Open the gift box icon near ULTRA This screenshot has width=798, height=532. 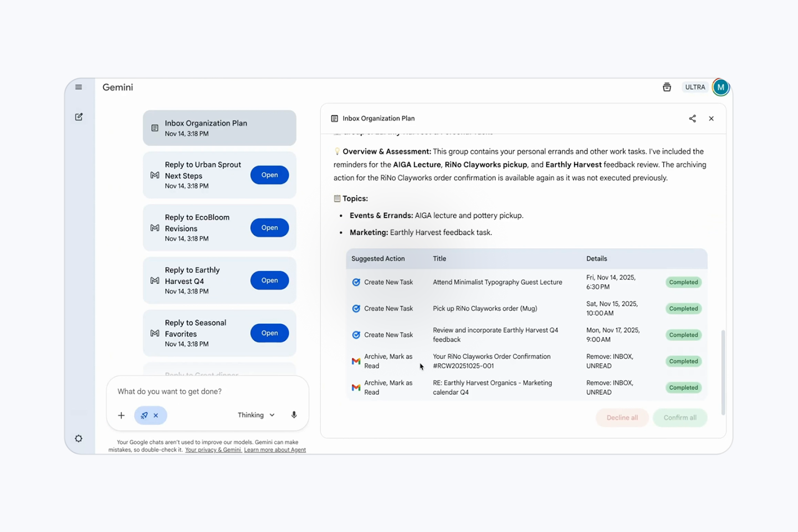(667, 87)
